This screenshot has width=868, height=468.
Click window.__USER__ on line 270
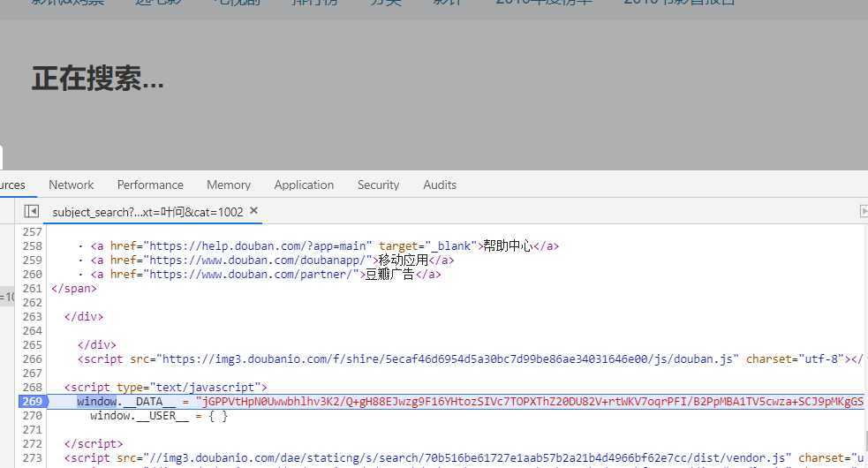pos(140,416)
